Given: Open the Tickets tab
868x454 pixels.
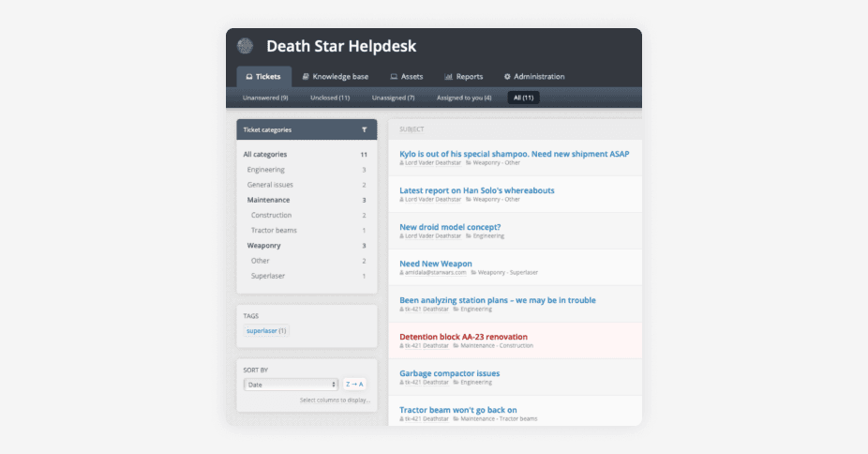Looking at the screenshot, I should tap(263, 76).
